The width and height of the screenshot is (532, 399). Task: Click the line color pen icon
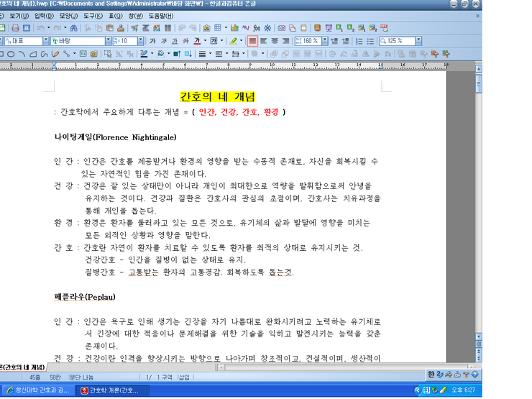[x=144, y=54]
